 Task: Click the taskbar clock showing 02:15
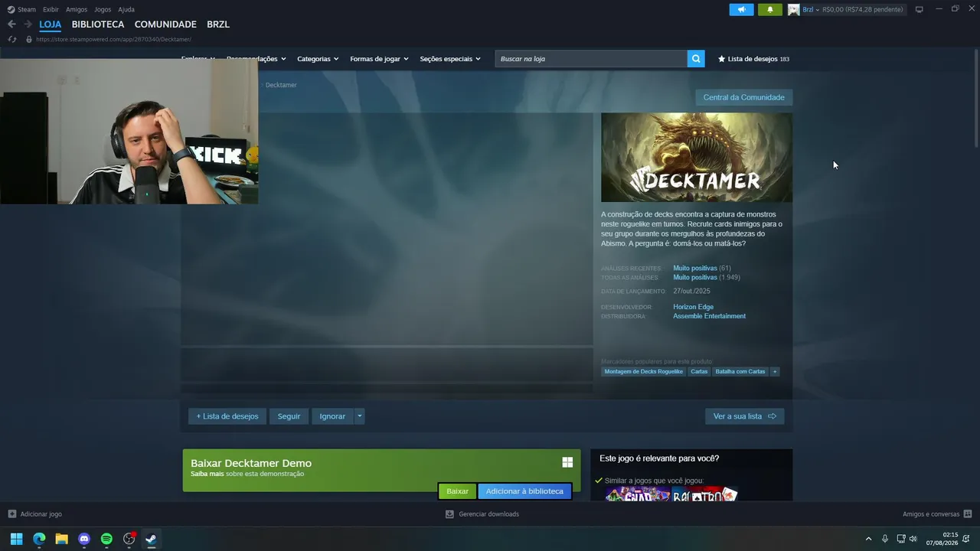pyautogui.click(x=942, y=539)
